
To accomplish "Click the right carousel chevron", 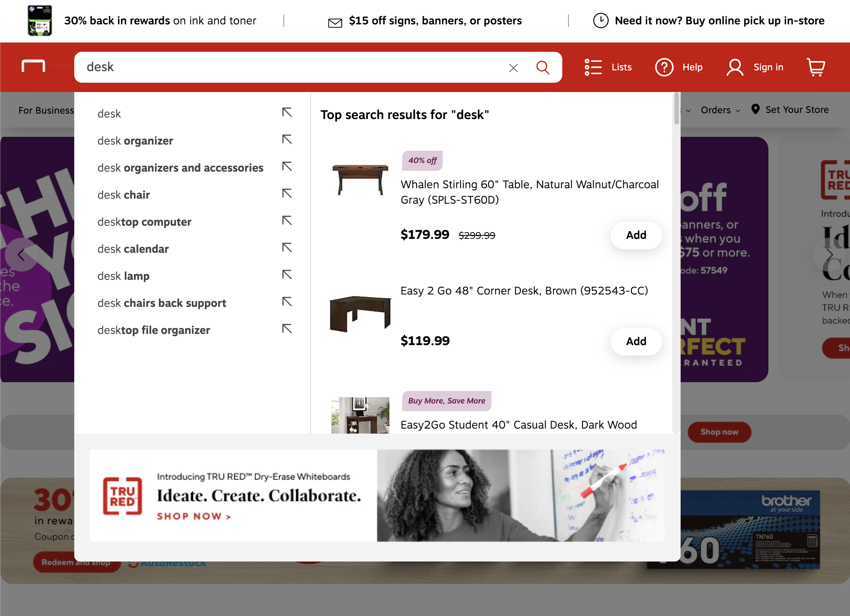I will [x=829, y=254].
